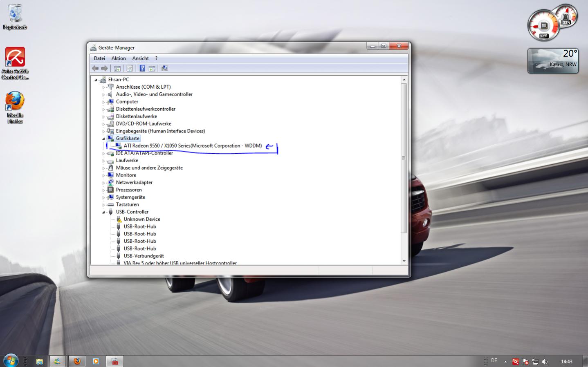Click the show/hide action pane toolbar icon
This screenshot has width=588, height=367.
click(152, 68)
